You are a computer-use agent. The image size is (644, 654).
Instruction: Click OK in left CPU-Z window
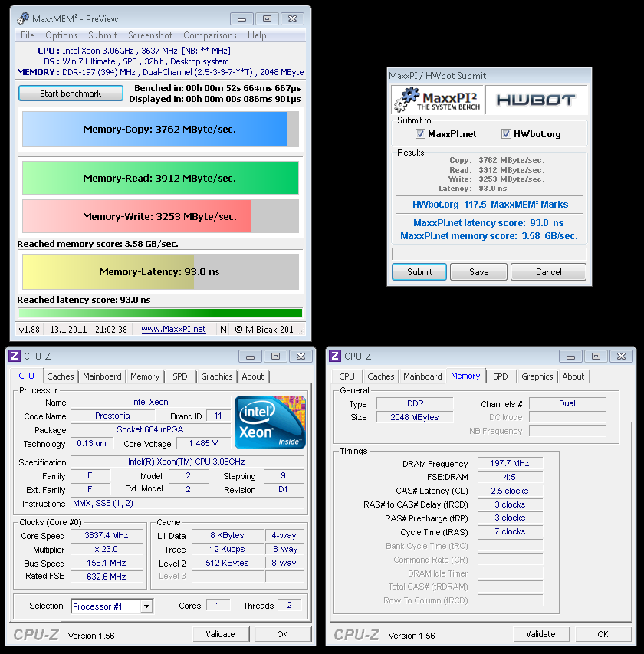[x=282, y=634]
